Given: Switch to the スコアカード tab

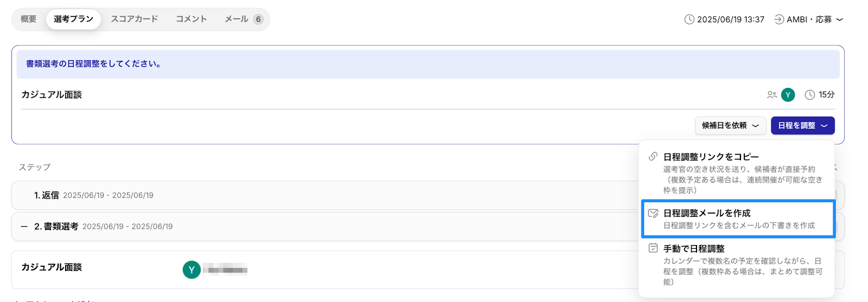Looking at the screenshot, I should (x=135, y=19).
